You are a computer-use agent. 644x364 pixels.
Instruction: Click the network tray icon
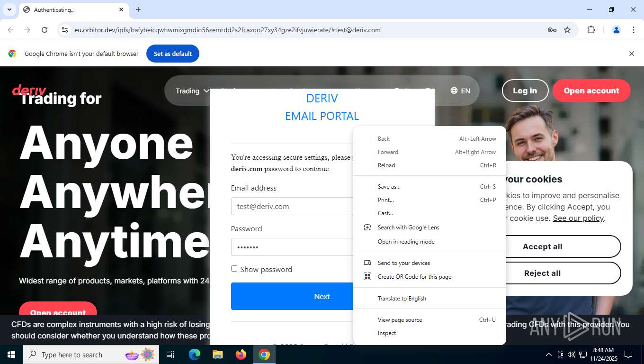[583, 355]
